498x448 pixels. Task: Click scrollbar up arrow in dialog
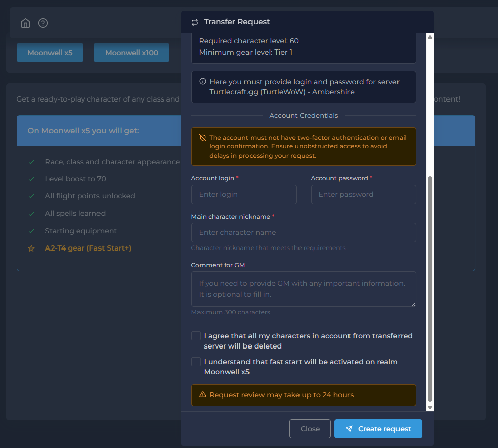430,37
